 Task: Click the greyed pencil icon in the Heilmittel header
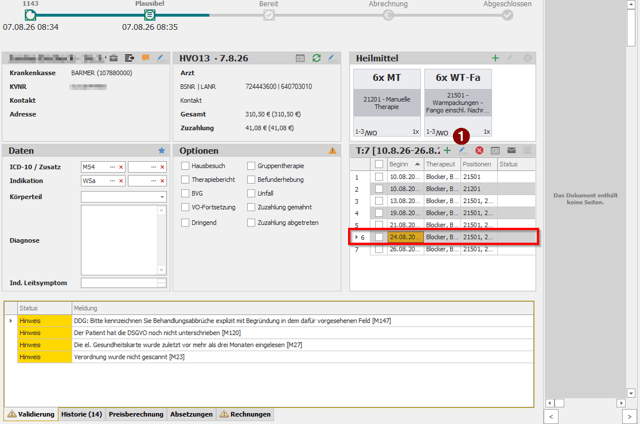[510, 58]
